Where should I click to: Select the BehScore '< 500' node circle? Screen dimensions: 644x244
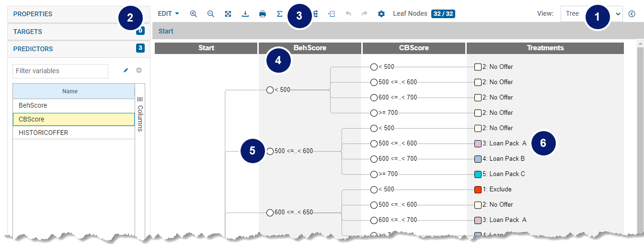coord(270,90)
